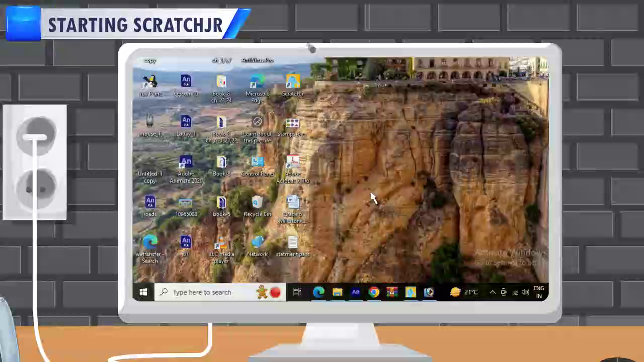The width and height of the screenshot is (644, 362).
Task: Open Adobe Acrobat X Pro shortcut
Action: (293, 164)
